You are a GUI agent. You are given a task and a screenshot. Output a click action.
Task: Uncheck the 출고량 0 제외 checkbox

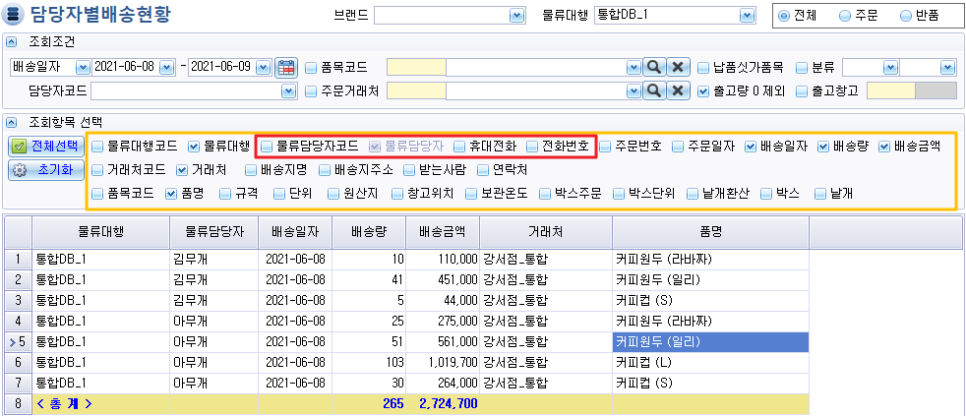pos(703,91)
